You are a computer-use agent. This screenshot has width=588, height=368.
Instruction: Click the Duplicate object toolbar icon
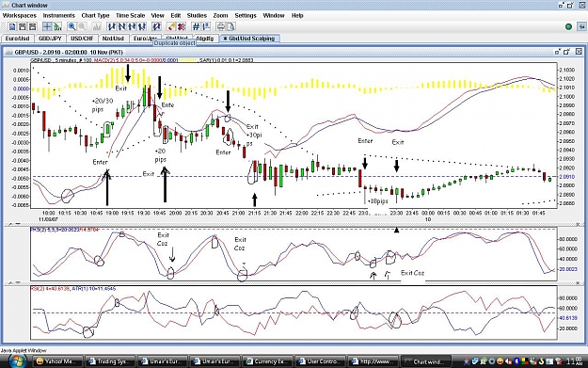(156, 26)
